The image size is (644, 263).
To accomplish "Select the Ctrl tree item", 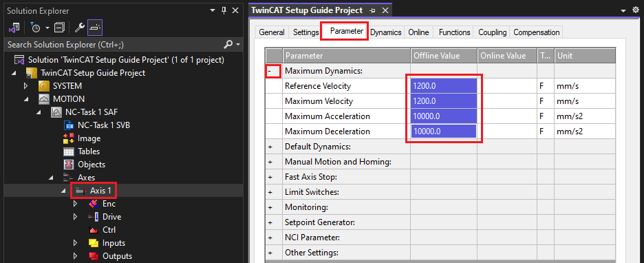I will click(x=109, y=230).
